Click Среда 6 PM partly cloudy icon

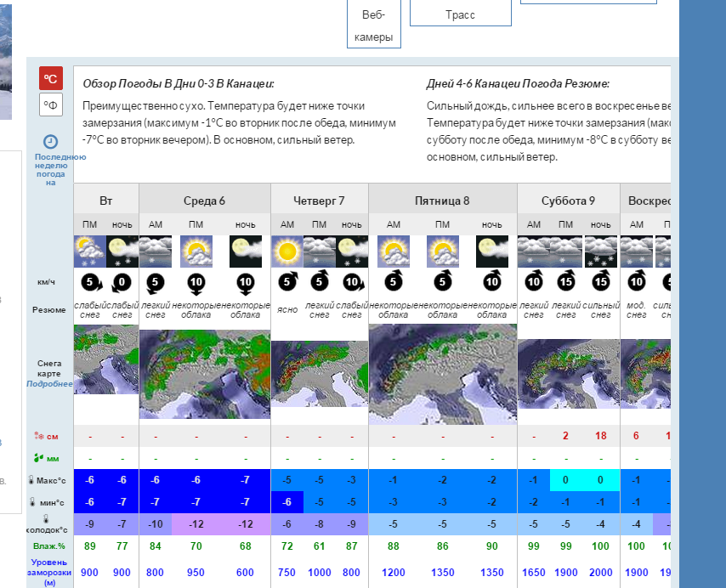pos(196,252)
